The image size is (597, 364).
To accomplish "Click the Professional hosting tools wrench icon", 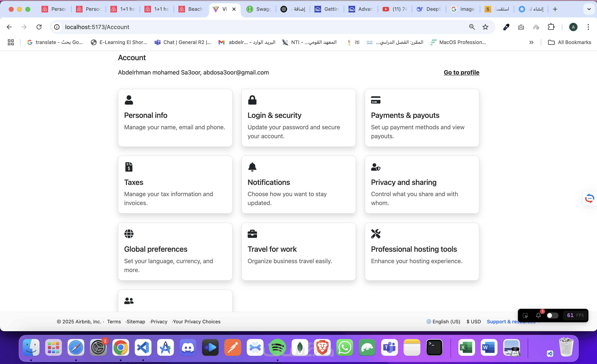I will pos(375,234).
